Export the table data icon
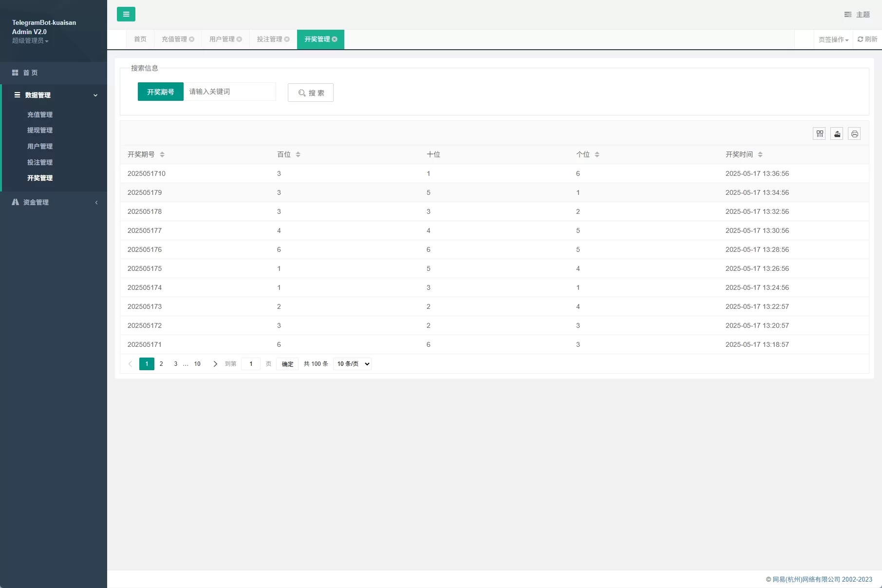The image size is (882, 588). 837,133
